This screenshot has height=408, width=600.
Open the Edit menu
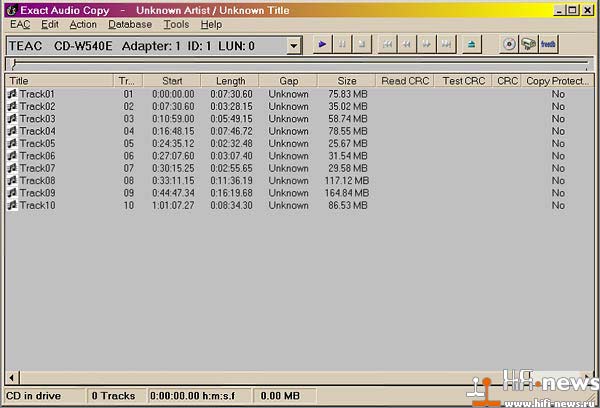(x=50, y=24)
